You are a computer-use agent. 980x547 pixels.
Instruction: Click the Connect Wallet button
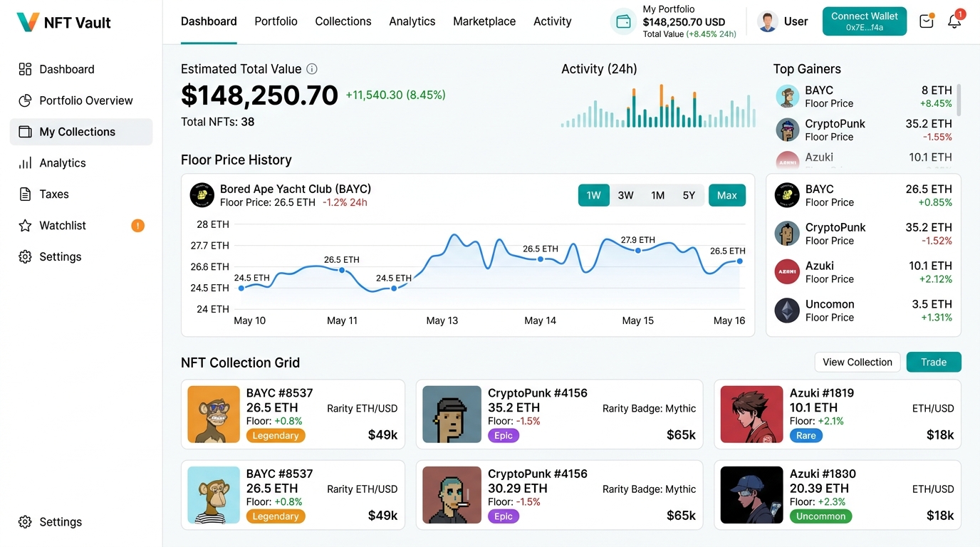point(865,21)
